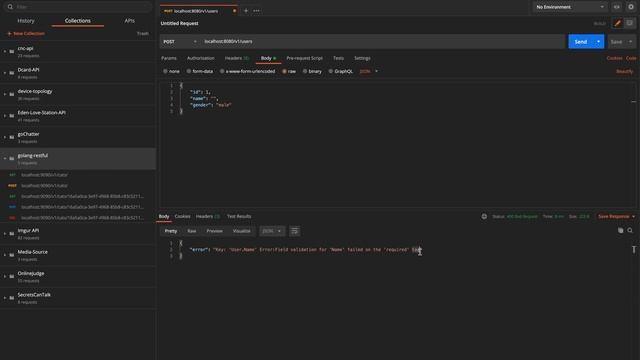The width and height of the screenshot is (640, 360).
Task: Copy the response body with copy icon
Action: click(620, 231)
